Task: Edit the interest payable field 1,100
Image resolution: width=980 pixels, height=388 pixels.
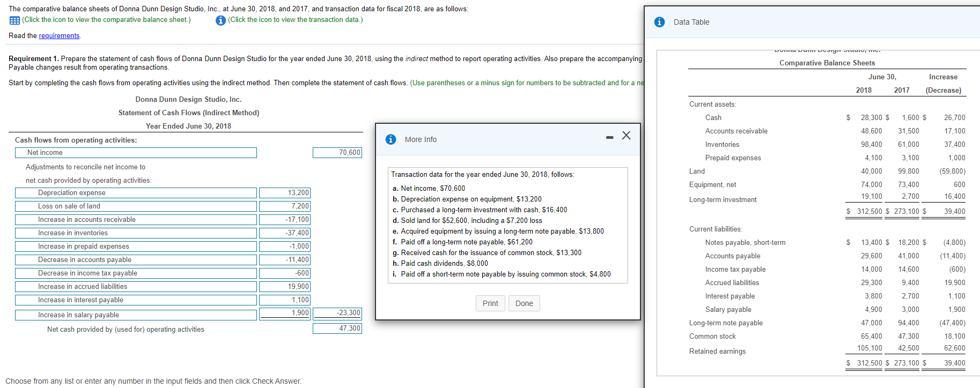Action: pos(285,300)
